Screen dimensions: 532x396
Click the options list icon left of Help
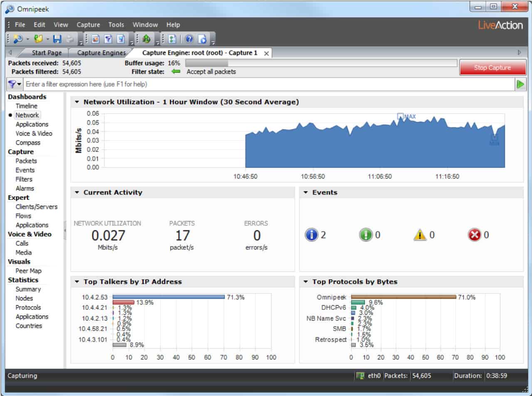pos(172,39)
